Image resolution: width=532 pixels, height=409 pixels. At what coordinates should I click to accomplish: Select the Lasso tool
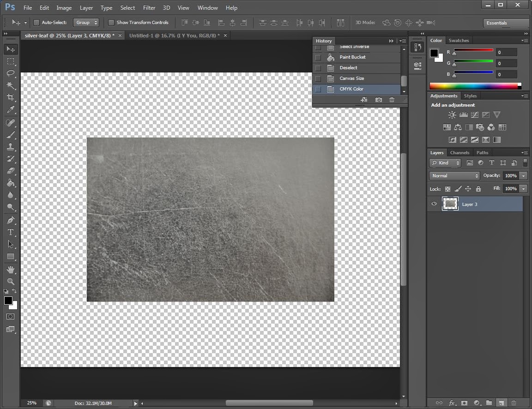11,73
